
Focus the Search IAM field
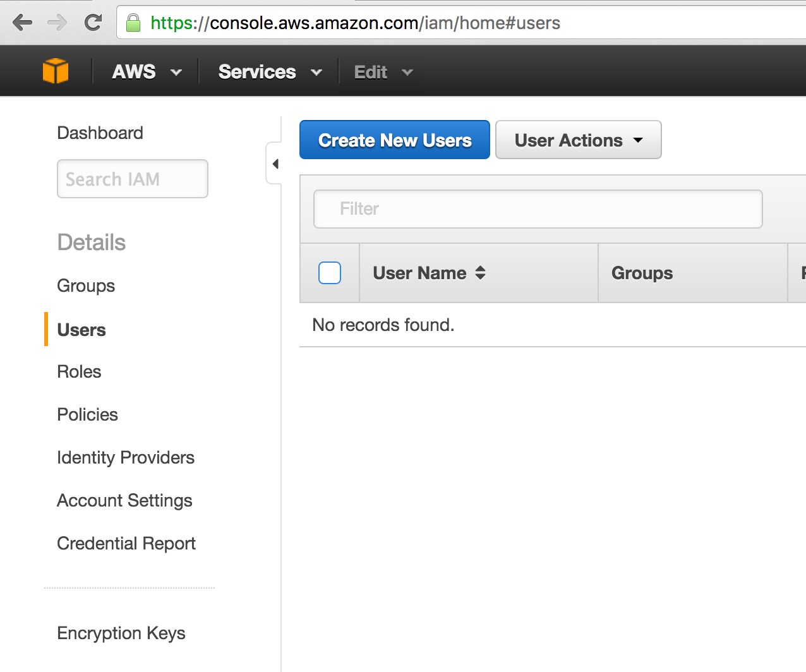click(x=133, y=179)
